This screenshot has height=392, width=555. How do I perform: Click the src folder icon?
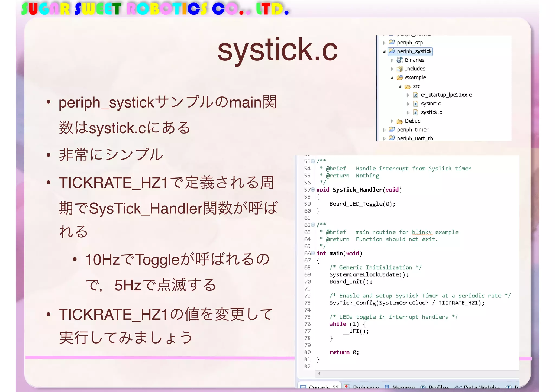click(x=408, y=86)
